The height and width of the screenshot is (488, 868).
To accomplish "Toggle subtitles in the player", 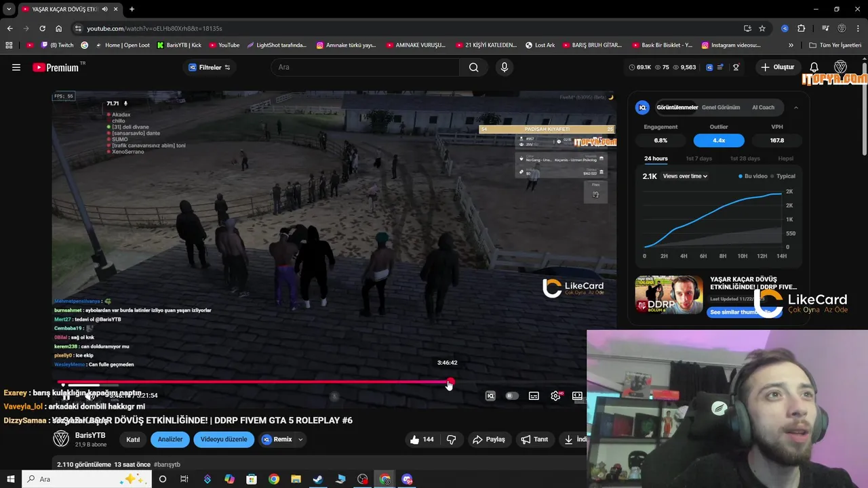I will coord(534,396).
